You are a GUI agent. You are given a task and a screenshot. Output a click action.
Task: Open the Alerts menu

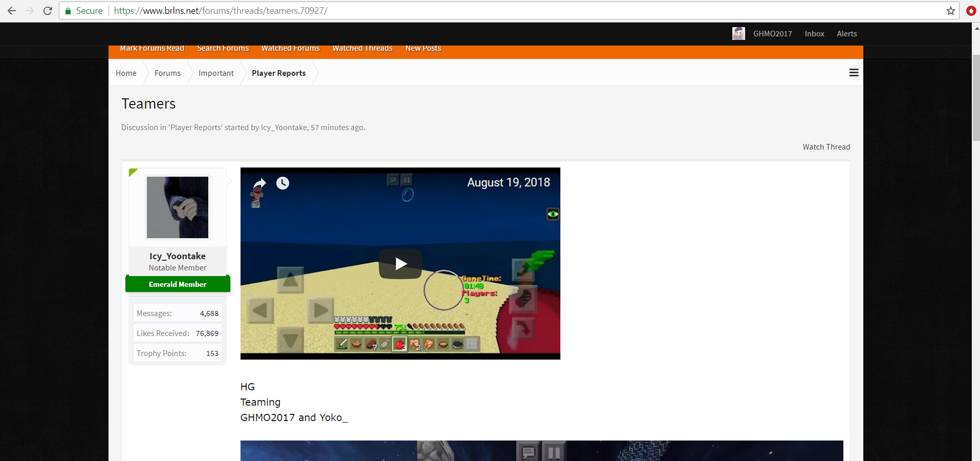coord(846,34)
